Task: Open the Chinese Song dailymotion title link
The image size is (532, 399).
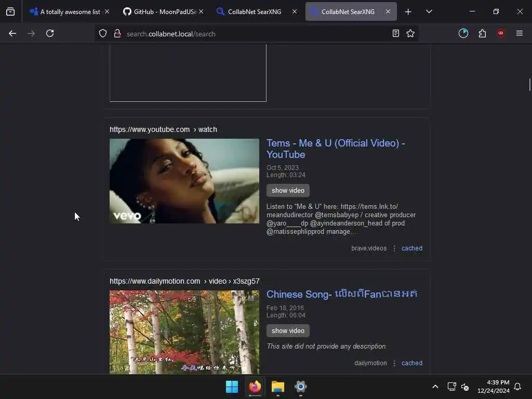Action: click(x=342, y=294)
